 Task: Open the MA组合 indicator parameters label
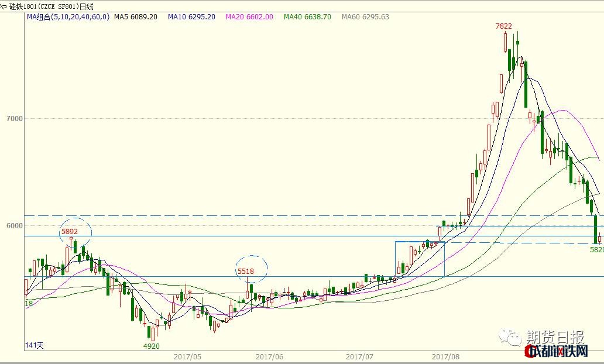point(68,17)
